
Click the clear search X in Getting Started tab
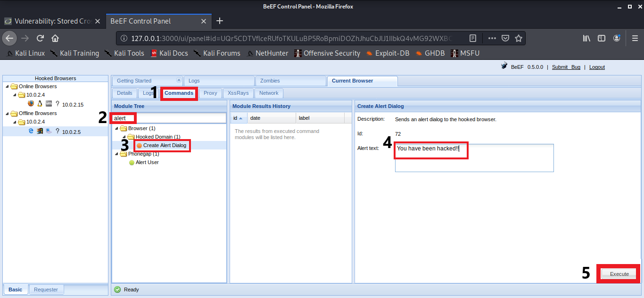[179, 80]
